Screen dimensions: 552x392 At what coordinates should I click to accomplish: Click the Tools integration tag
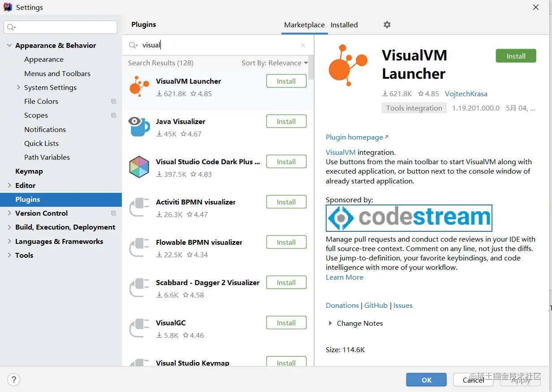click(x=414, y=108)
